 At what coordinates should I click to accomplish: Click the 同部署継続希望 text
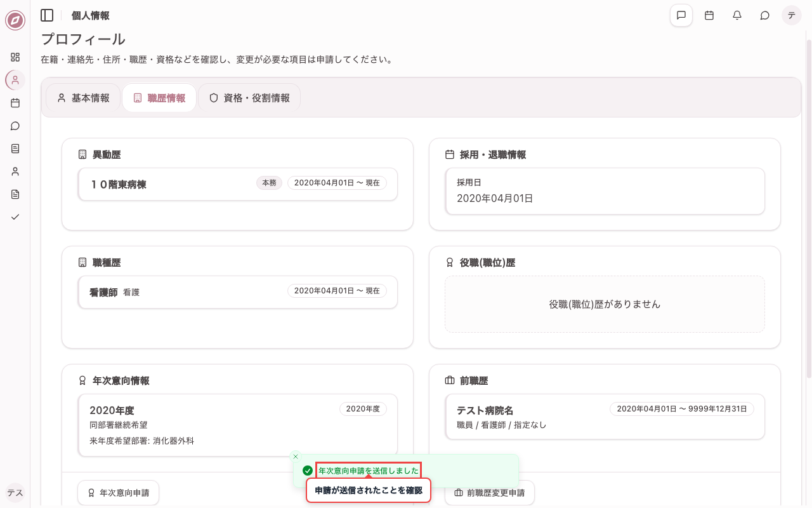click(x=119, y=425)
